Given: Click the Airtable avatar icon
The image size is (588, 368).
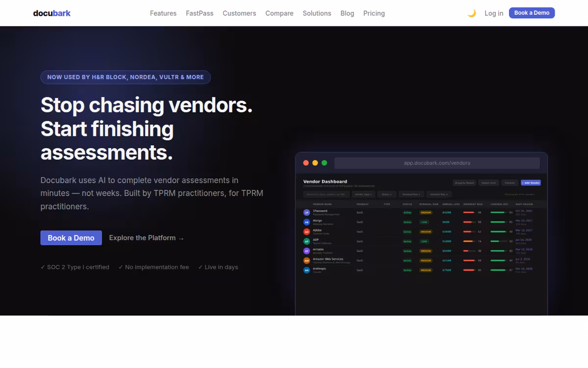Looking at the screenshot, I should pyautogui.click(x=307, y=251).
